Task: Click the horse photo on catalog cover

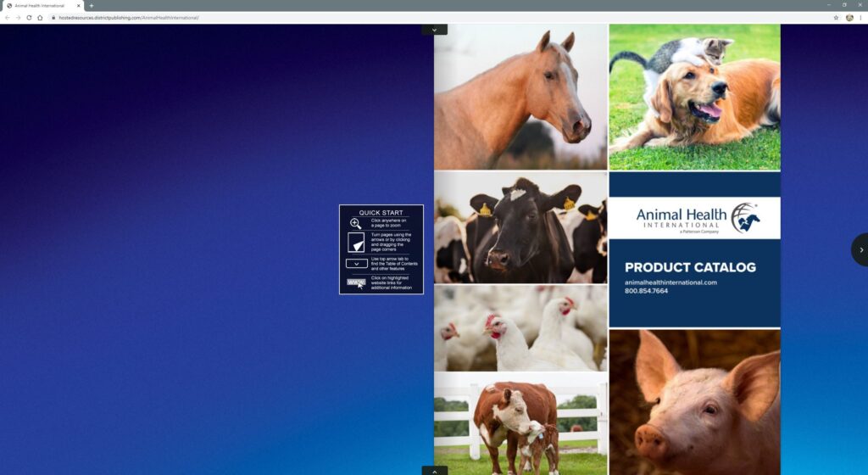Action: click(x=520, y=97)
